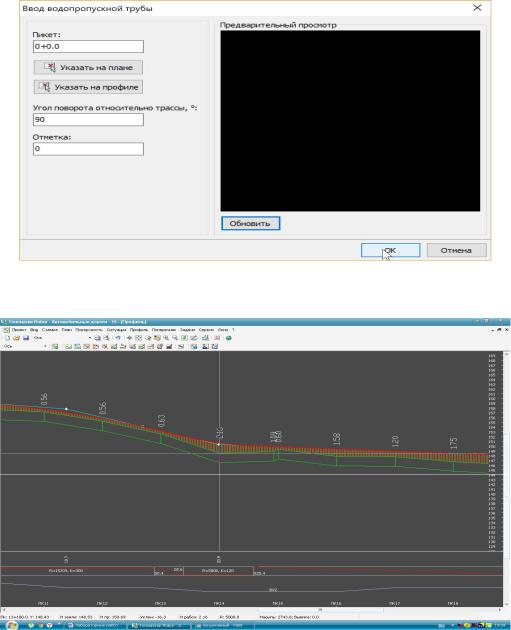The image size is (511, 630).
Task: Click the New document toolbar icon
Action: (7, 338)
